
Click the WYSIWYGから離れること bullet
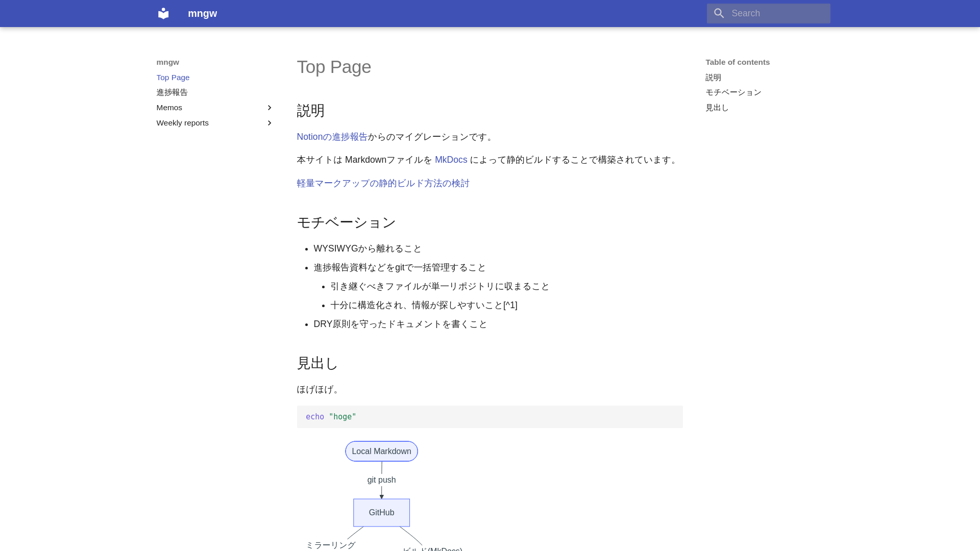[368, 248]
